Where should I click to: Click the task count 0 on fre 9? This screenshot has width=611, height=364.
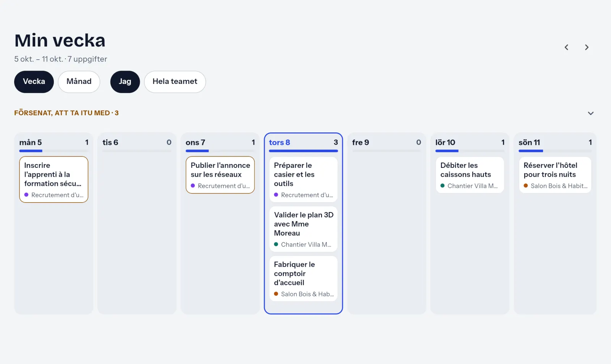[x=419, y=142]
